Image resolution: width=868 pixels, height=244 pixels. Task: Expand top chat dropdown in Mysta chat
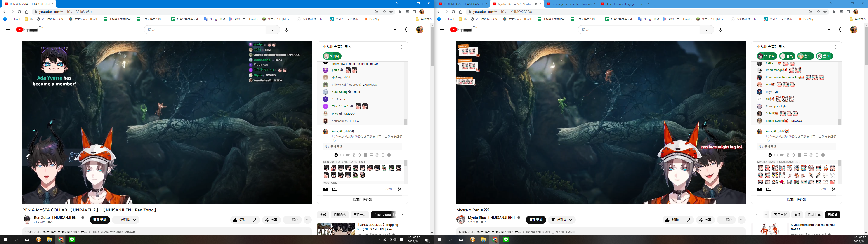pyautogui.click(x=772, y=47)
